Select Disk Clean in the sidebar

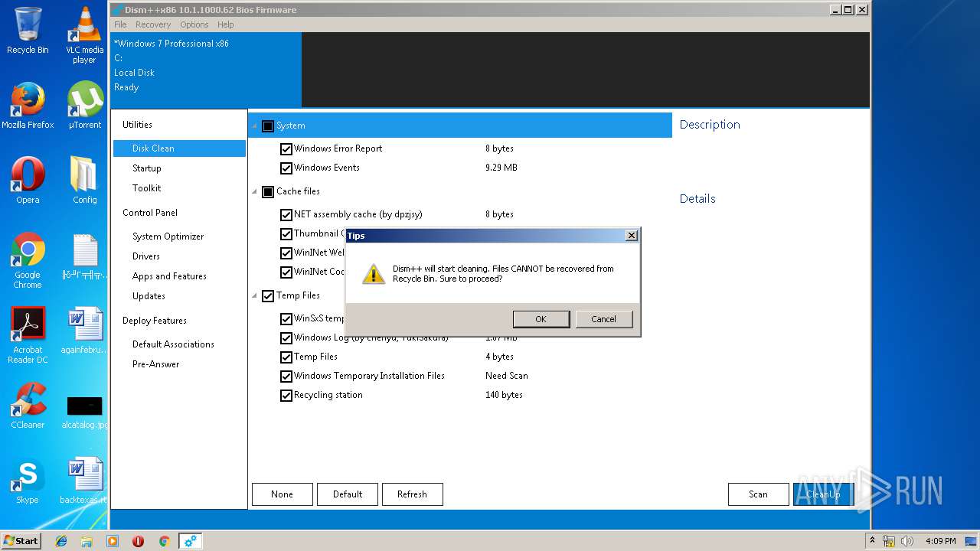click(x=179, y=148)
